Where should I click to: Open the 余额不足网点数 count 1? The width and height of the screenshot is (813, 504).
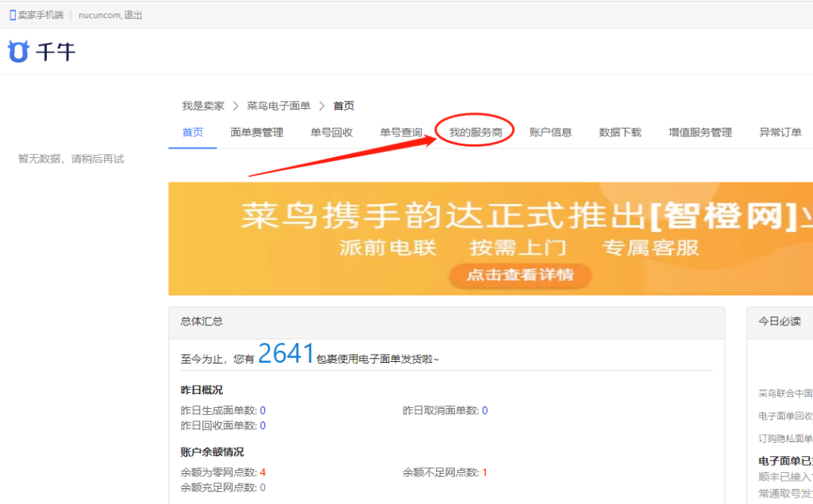click(484, 472)
